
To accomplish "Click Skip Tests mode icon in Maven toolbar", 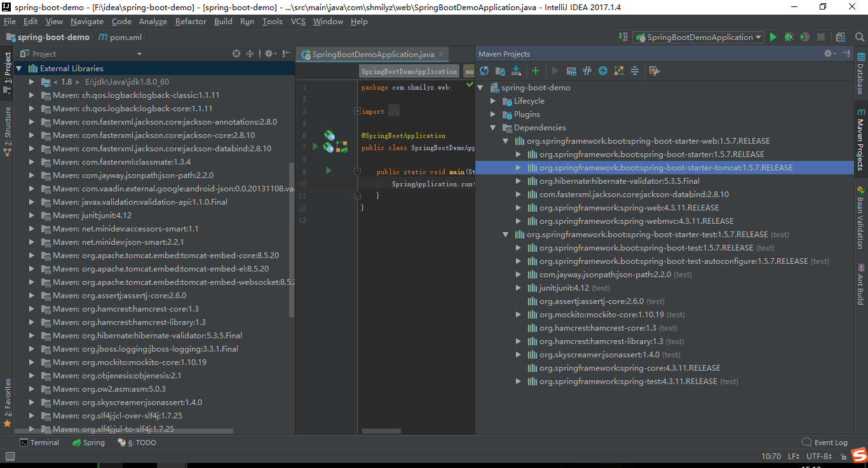I will [x=588, y=71].
